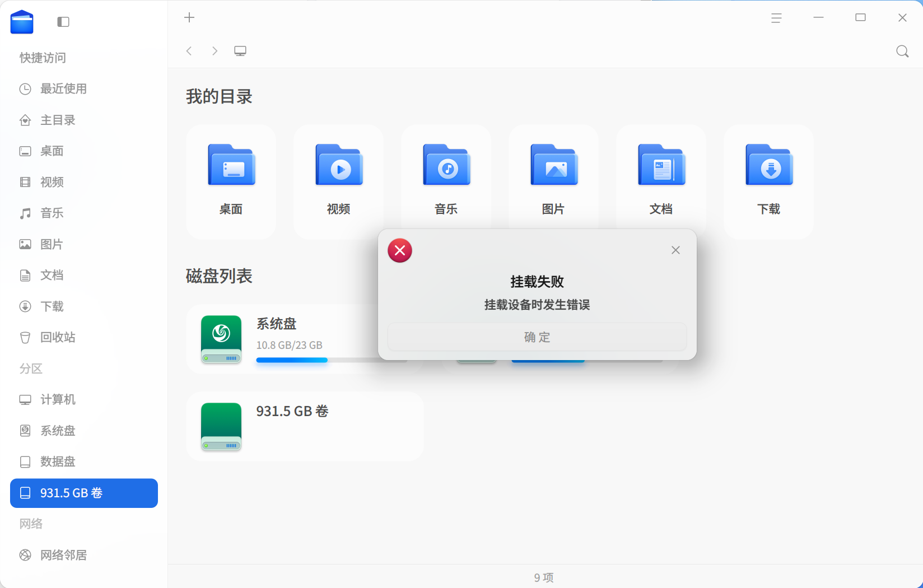923x588 pixels.
Task: Open the 下载 folder icon in 我的目录
Action: point(769,165)
